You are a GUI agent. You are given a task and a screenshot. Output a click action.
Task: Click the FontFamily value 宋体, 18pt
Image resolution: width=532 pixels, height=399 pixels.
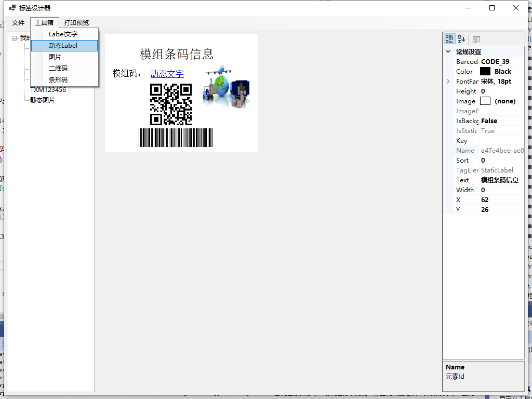click(502, 82)
